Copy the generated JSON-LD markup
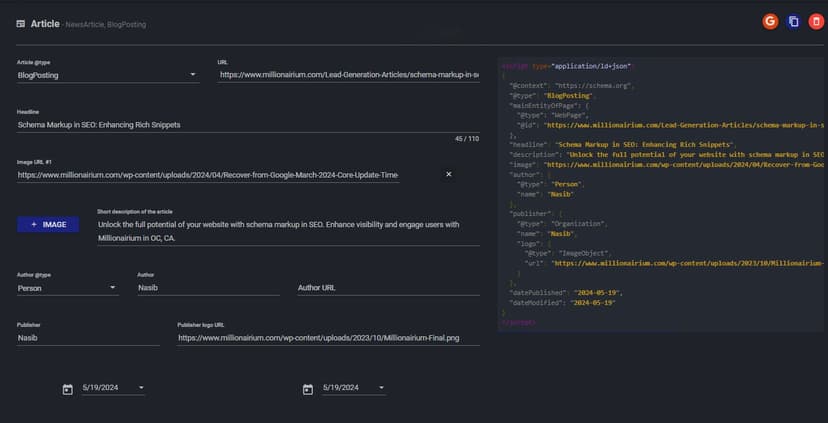 tap(793, 21)
